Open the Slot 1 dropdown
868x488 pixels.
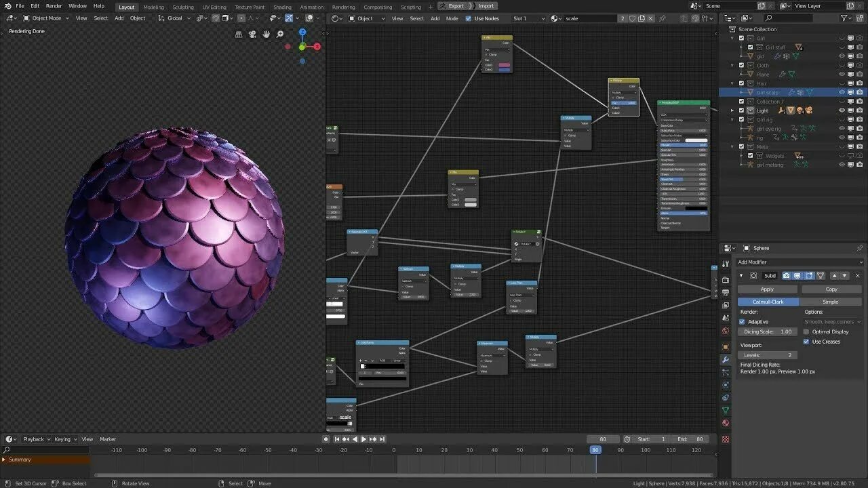(528, 18)
